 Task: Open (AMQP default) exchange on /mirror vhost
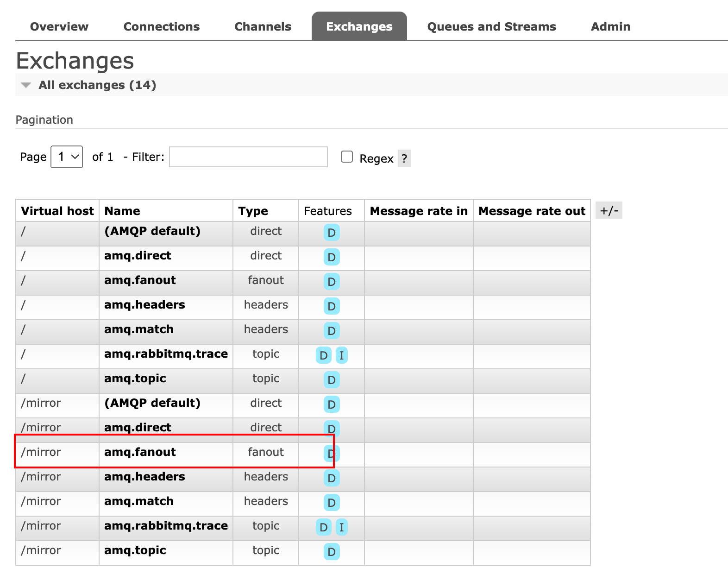pos(152,403)
